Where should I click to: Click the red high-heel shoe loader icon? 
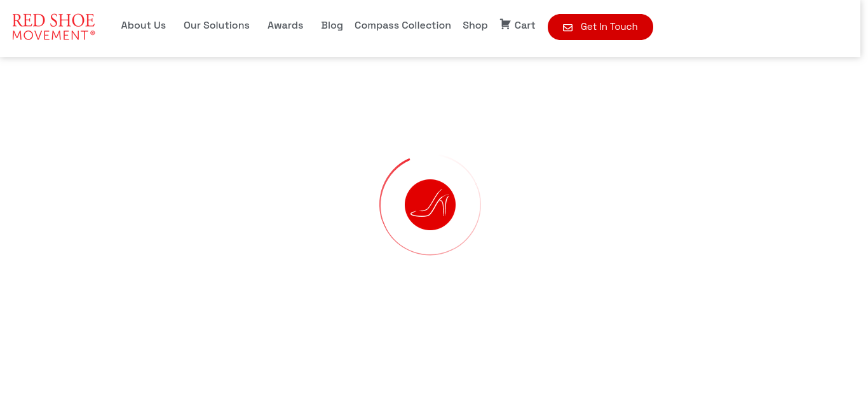(430, 205)
